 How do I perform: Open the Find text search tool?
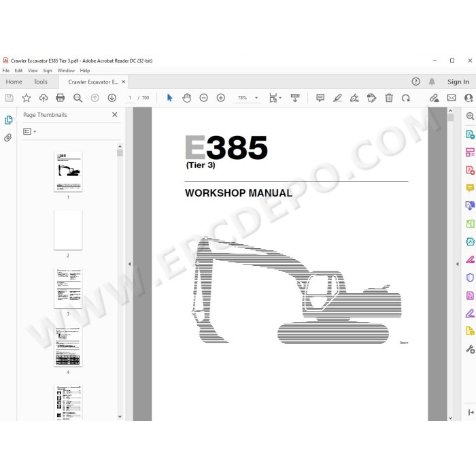click(x=78, y=98)
